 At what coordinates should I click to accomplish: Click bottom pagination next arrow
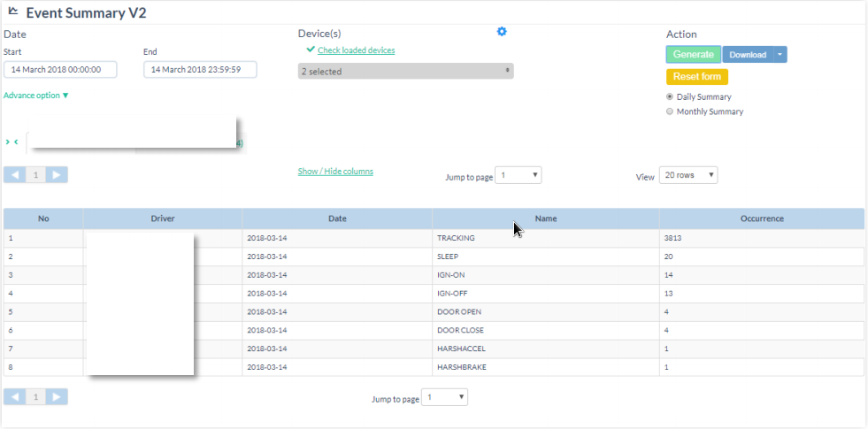(x=56, y=397)
